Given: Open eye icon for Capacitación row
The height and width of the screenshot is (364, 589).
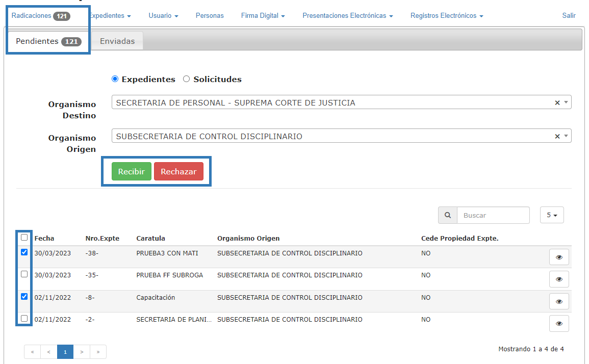Looking at the screenshot, I should [x=559, y=301].
